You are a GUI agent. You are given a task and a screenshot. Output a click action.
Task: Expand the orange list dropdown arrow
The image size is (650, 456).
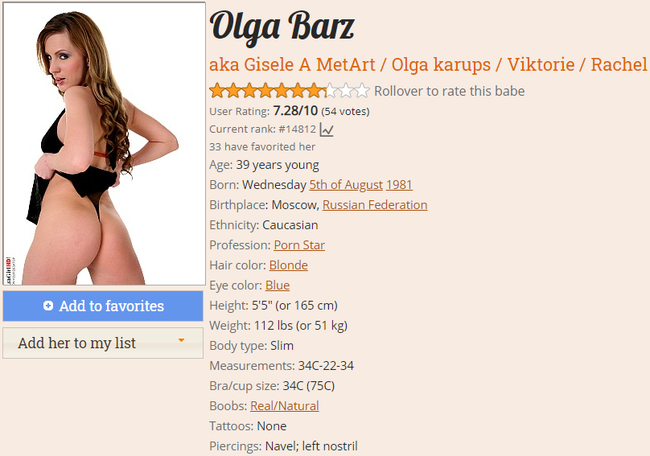(181, 340)
